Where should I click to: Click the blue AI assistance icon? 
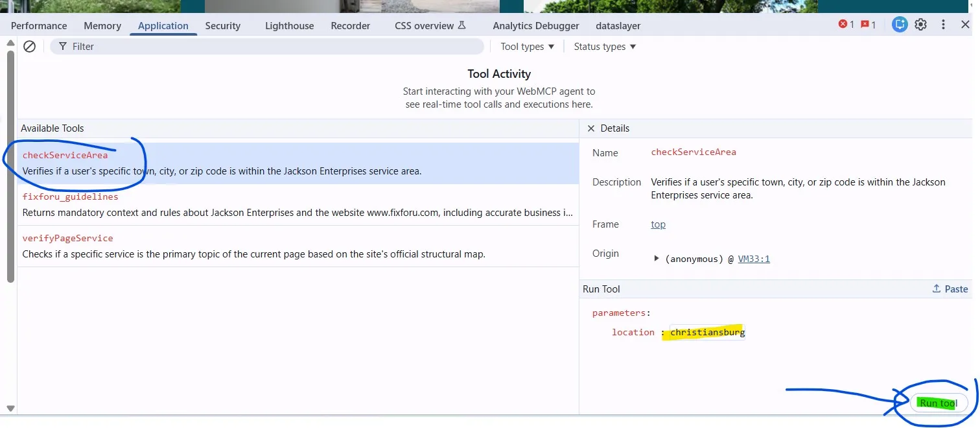pyautogui.click(x=899, y=25)
